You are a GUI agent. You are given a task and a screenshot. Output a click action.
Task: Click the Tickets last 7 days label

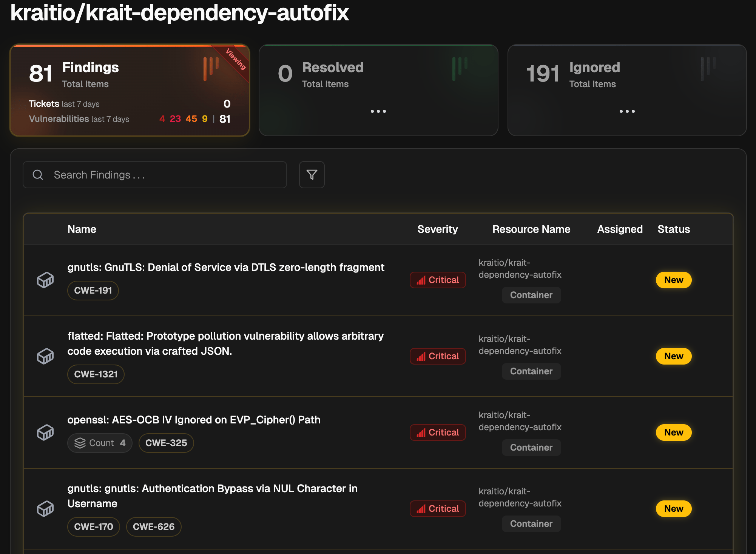(x=64, y=104)
